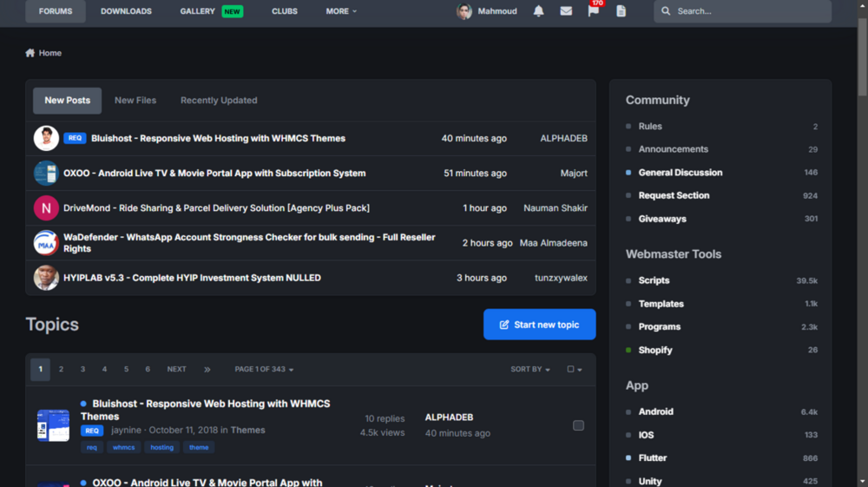Open the Announcements forum link

(x=674, y=149)
